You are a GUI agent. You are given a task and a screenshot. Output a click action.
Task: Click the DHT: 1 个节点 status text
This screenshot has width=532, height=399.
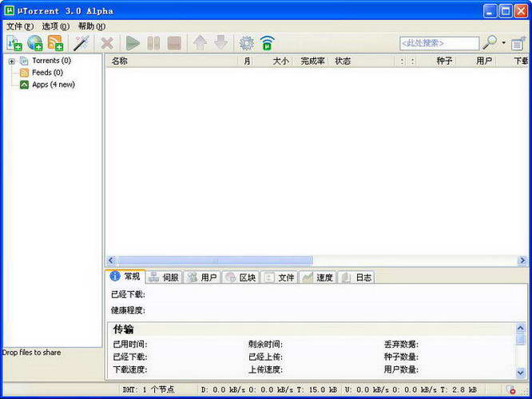coord(149,390)
